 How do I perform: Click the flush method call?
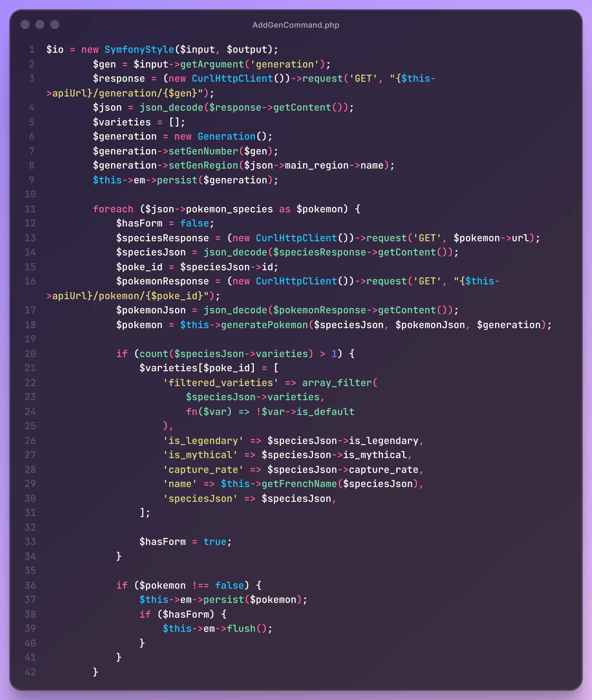(x=241, y=629)
